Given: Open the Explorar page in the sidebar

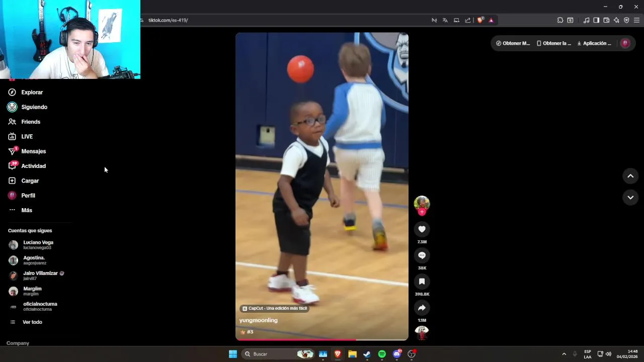Looking at the screenshot, I should (32, 93).
